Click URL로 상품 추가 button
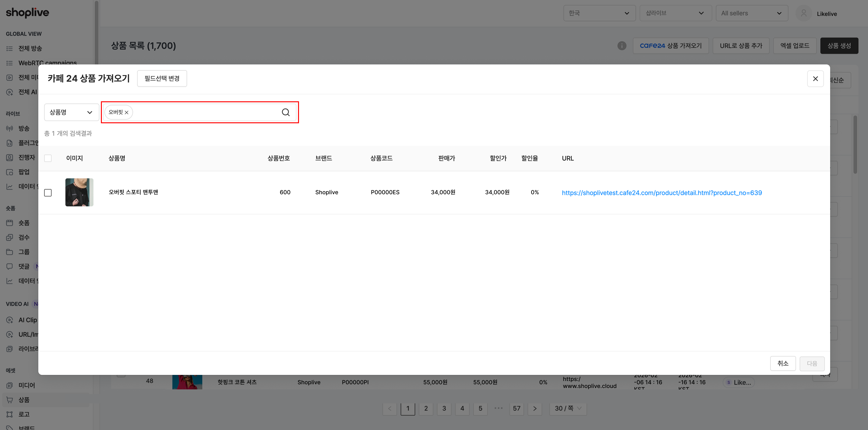Viewport: 868px width, 430px height. (741, 46)
